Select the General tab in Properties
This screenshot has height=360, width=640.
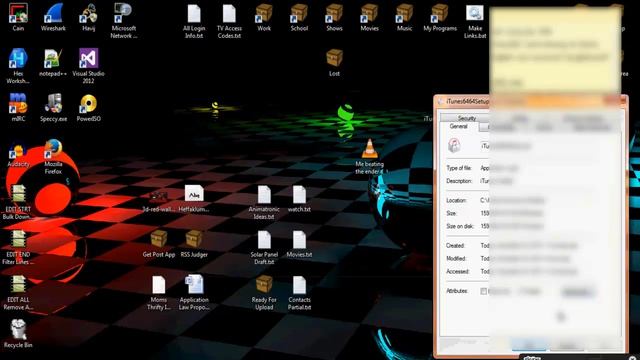[x=458, y=127]
